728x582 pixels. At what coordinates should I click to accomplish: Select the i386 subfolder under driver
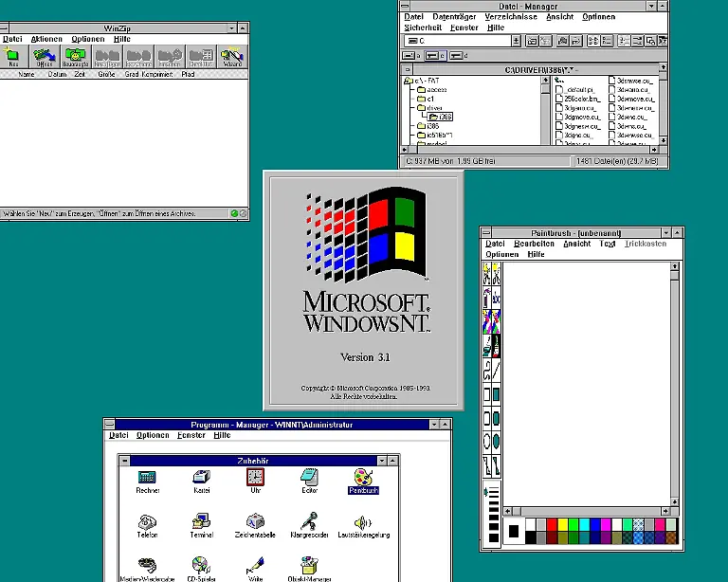(x=441, y=117)
